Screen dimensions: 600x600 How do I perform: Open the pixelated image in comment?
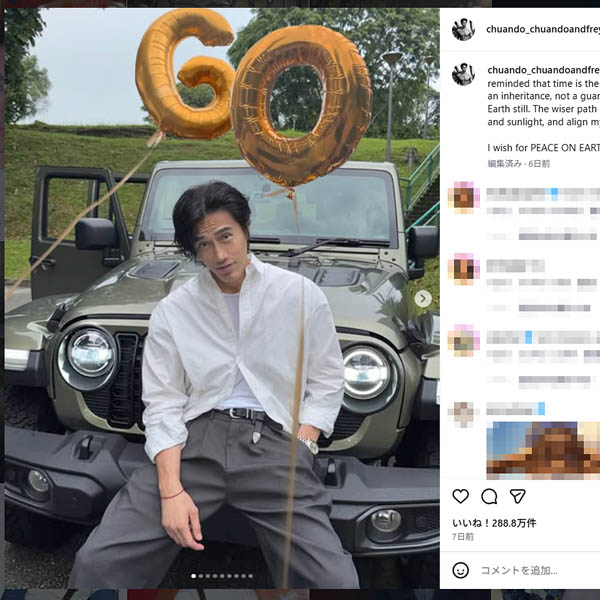click(543, 450)
